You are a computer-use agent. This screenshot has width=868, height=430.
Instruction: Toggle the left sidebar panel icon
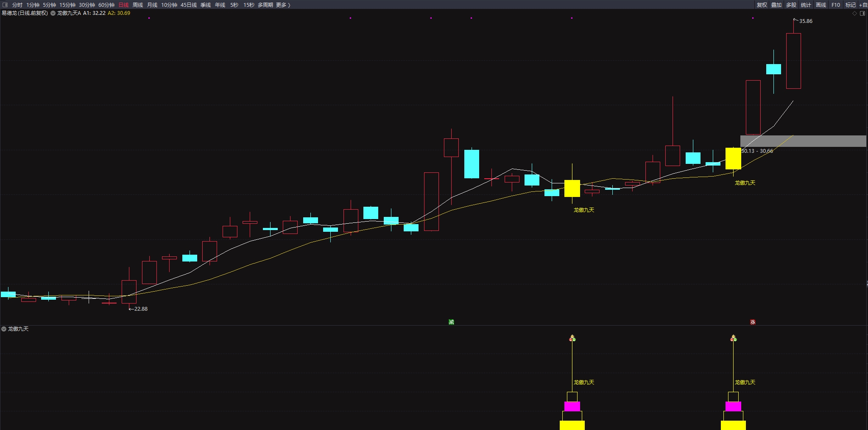(x=5, y=5)
